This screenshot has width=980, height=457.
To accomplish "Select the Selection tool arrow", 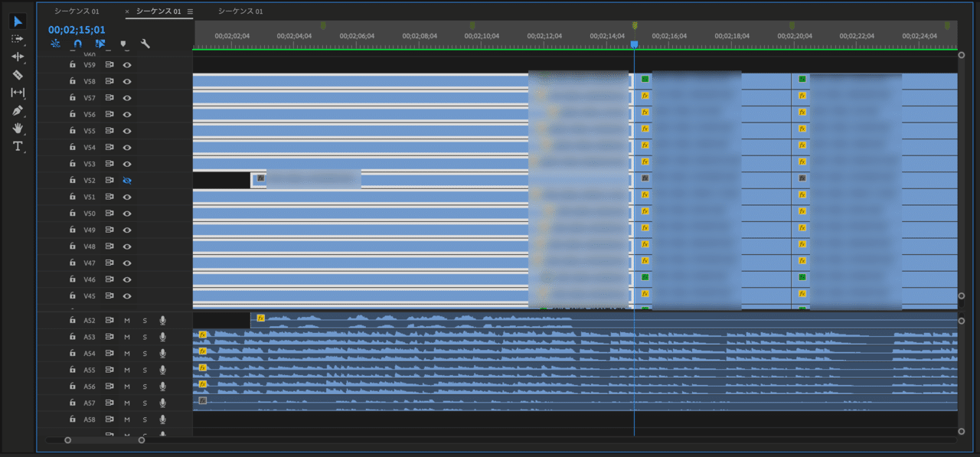I will click(x=18, y=21).
